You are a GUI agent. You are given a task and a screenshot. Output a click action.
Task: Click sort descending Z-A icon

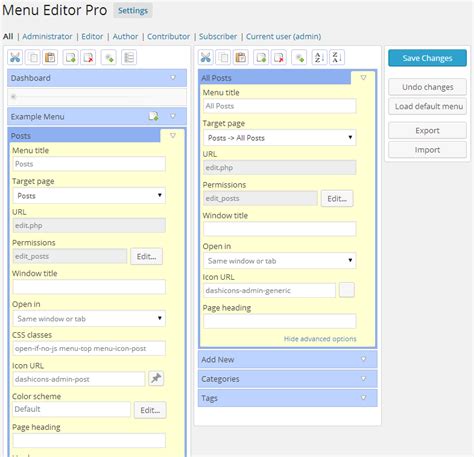(337, 58)
